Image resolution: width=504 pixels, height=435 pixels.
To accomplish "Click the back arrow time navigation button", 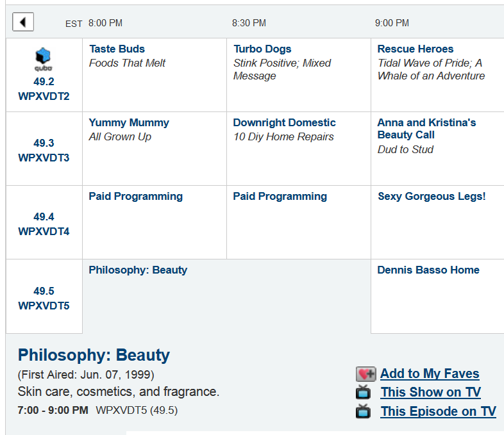I will [x=23, y=22].
